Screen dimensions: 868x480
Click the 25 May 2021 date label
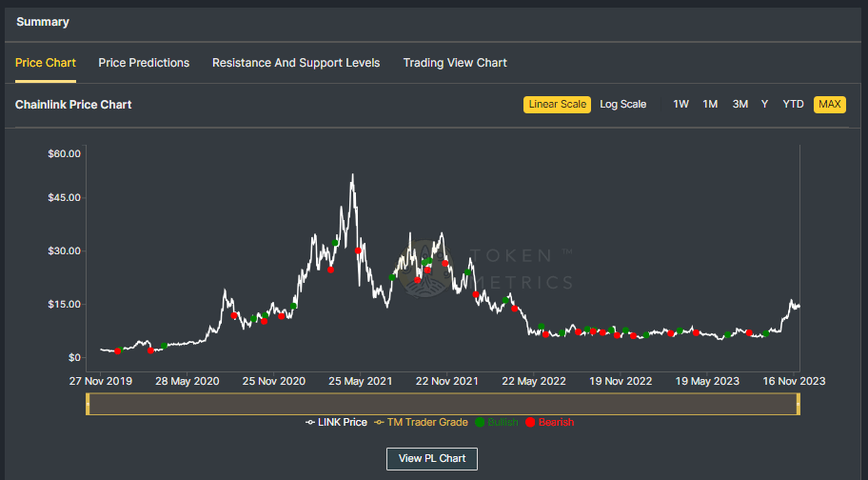tap(361, 381)
